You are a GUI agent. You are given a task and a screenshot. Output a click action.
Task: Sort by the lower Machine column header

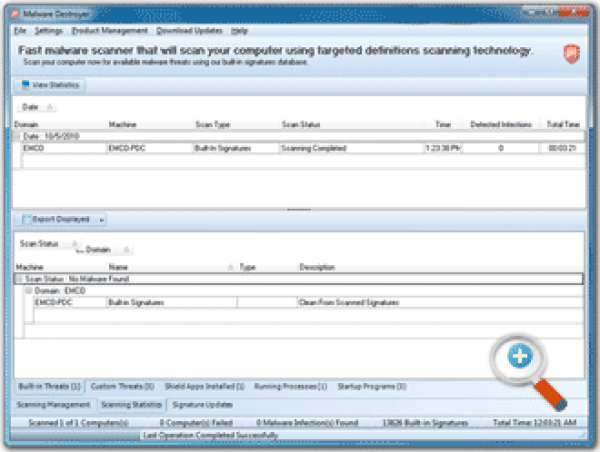coord(29,267)
